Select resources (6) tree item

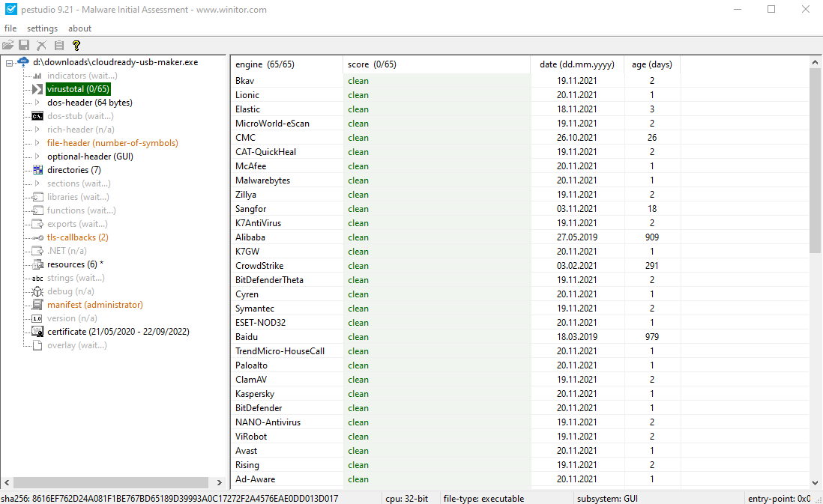[x=75, y=264]
